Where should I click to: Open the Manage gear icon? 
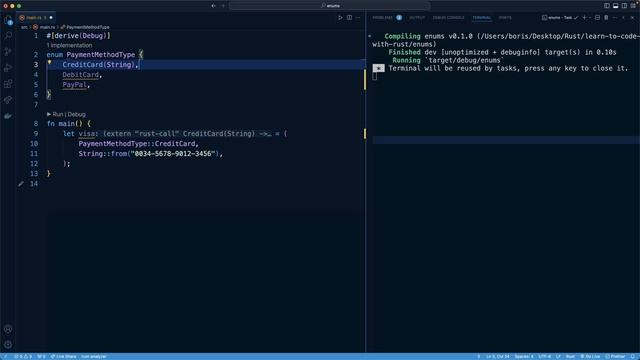coord(8,345)
